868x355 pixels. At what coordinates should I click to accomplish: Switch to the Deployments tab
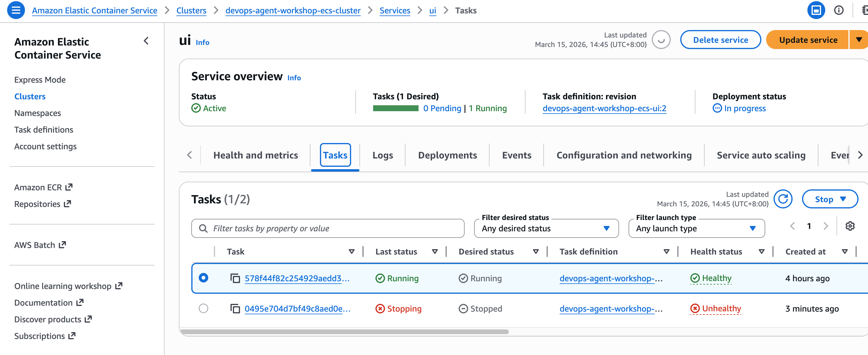click(x=447, y=155)
